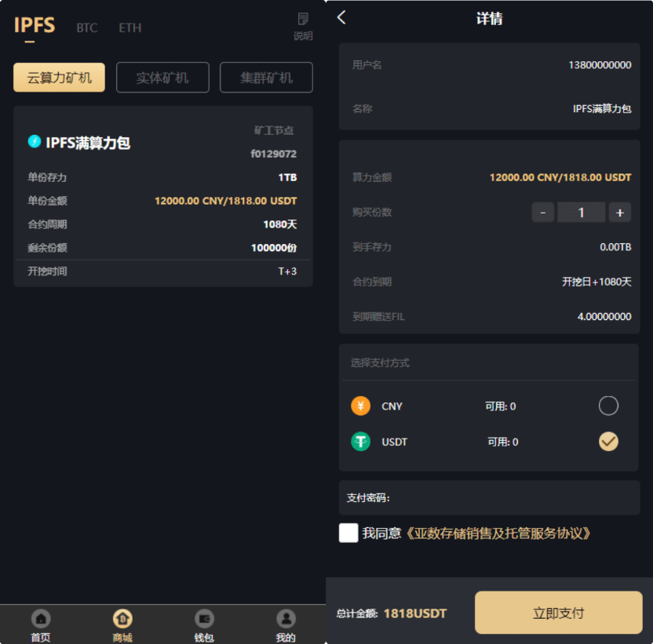Screen dimensions: 653x644
Task: Click the USDT 可用: 0 balance
Action: 502,442
